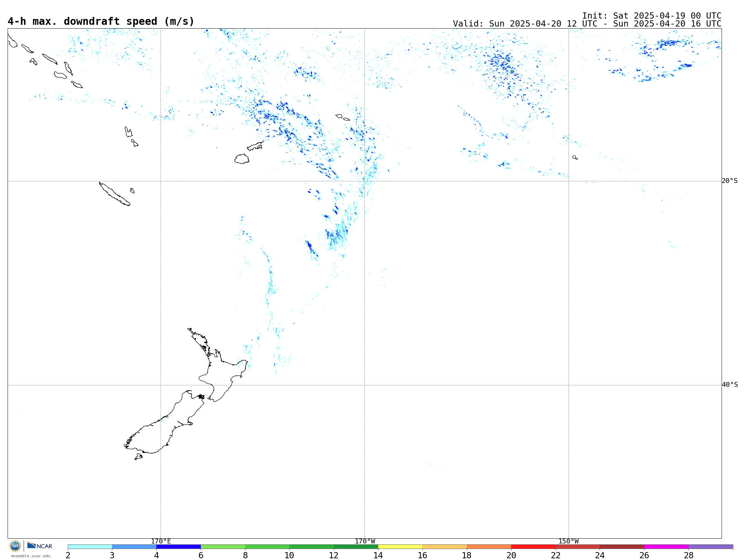Pick the orange 18–20 colorbar segment
This screenshot has width=744, height=560.
489,547
